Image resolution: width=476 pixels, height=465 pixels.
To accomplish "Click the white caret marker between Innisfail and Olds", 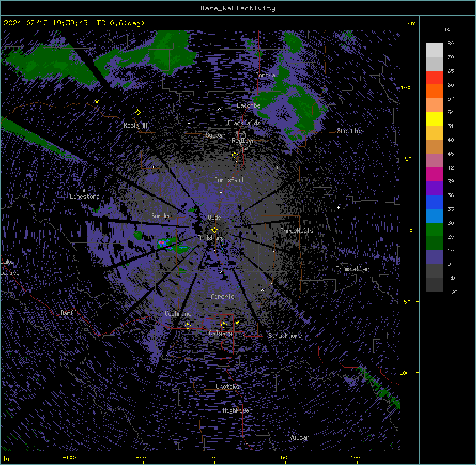I will tap(221, 193).
